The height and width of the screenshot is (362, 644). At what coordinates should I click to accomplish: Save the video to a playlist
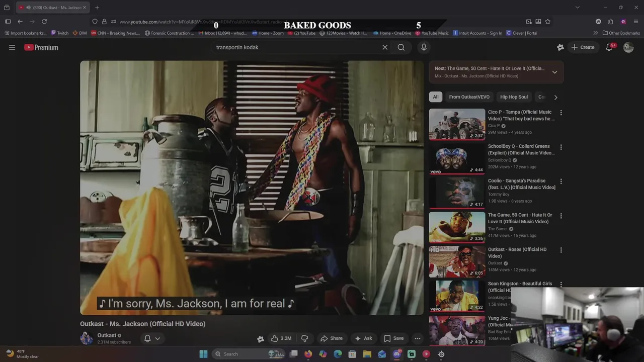(393, 338)
